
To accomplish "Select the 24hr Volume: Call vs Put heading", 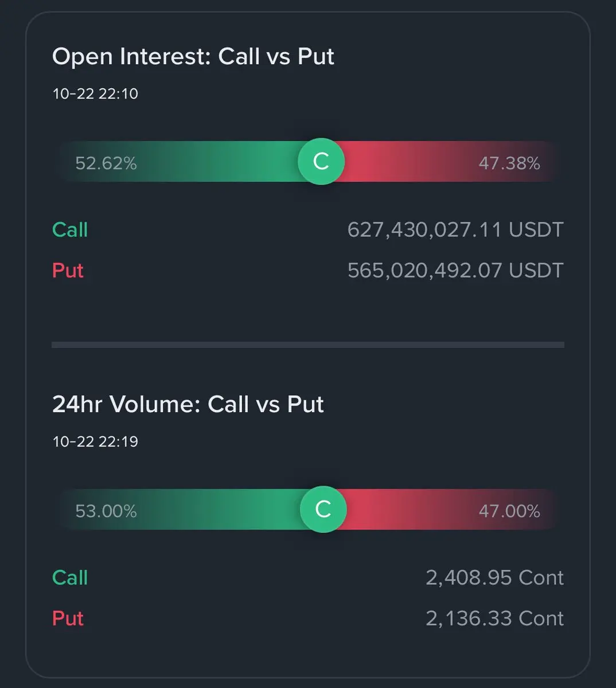I will [188, 404].
